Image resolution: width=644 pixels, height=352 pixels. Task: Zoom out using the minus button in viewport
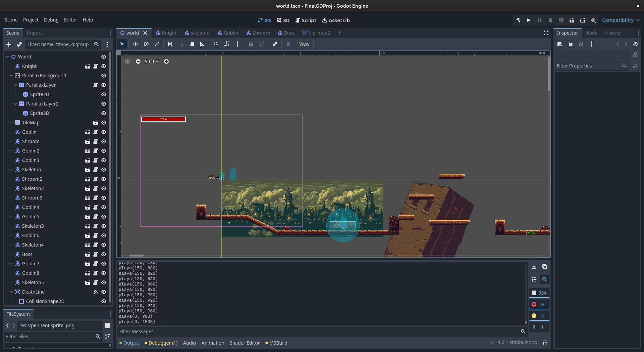tap(138, 61)
